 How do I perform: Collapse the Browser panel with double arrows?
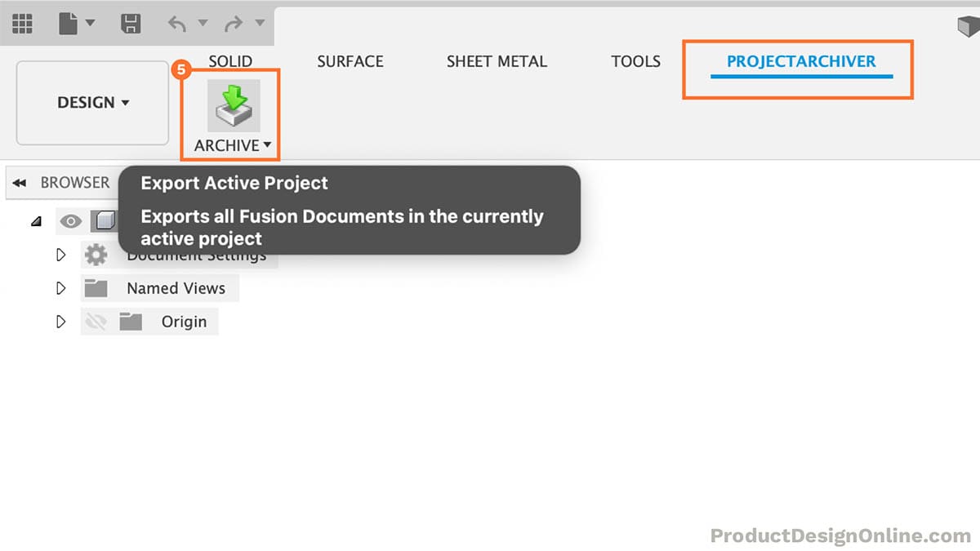point(20,183)
